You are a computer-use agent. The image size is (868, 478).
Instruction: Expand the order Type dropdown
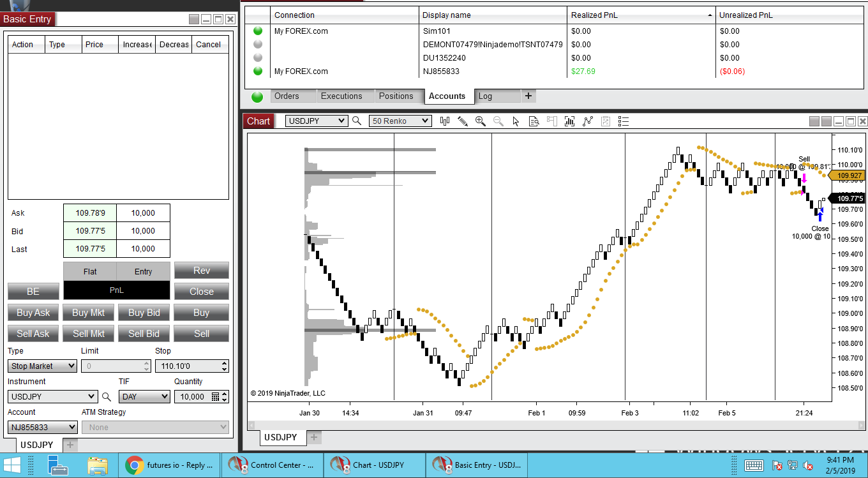coord(43,366)
